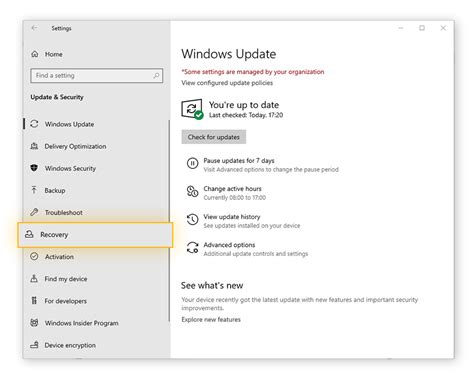Screen dimensions: 474x380
Task: Click the For developers icon
Action: 34,300
